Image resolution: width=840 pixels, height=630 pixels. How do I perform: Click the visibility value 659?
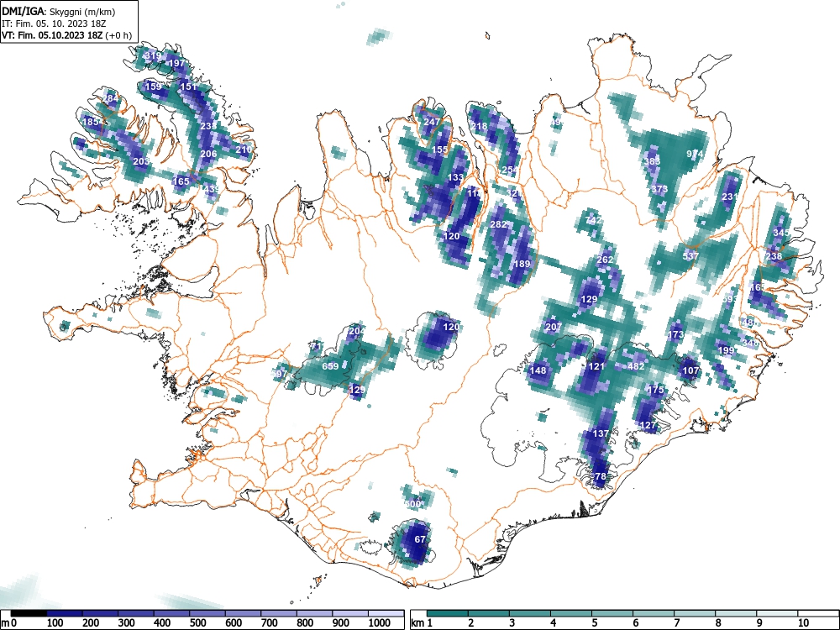pyautogui.click(x=330, y=366)
